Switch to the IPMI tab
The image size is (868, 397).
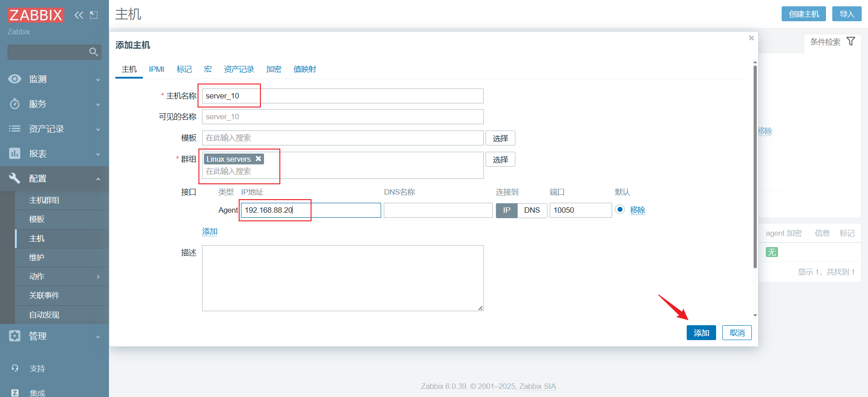click(156, 69)
